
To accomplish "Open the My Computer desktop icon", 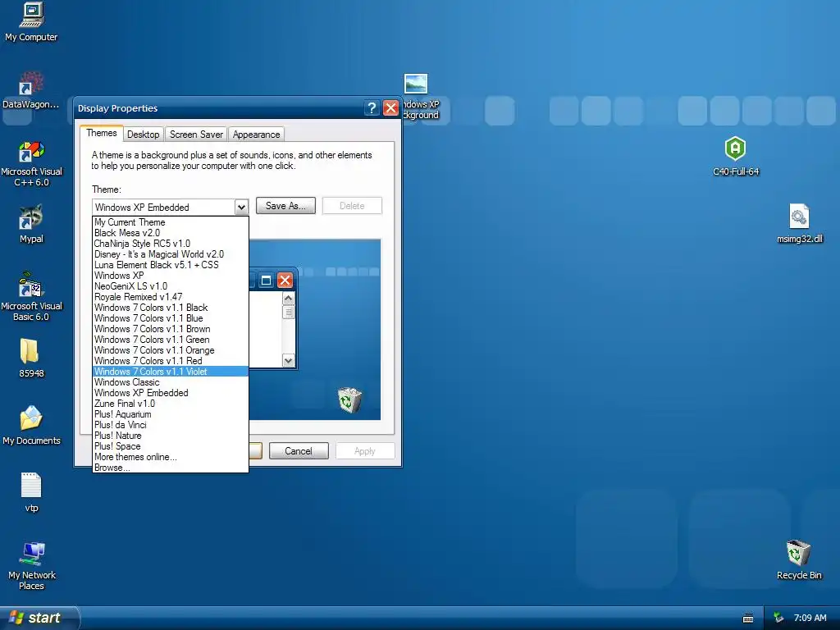I will [31, 21].
